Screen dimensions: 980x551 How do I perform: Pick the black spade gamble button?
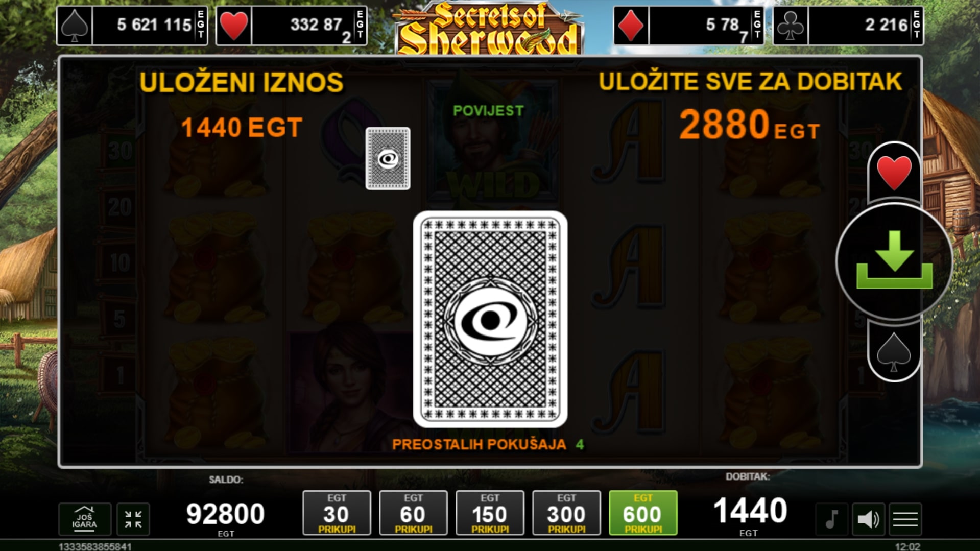894,351
